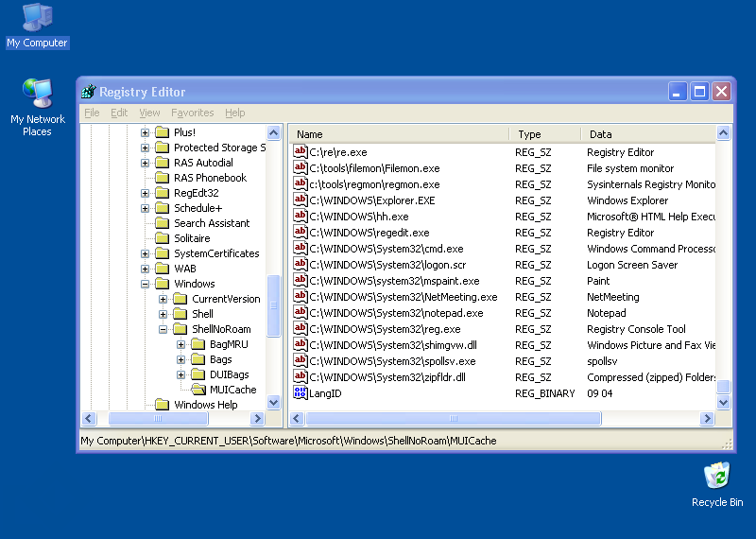This screenshot has width=756, height=539.
Task: Click the binary value icon beside LangID
Action: [x=300, y=392]
